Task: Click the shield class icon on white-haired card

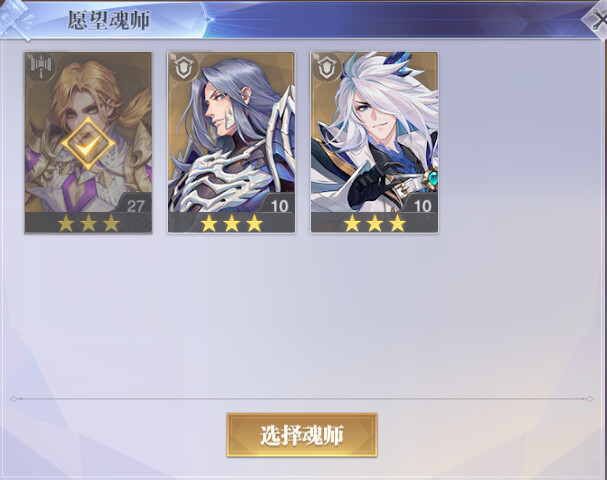Action: tap(327, 68)
